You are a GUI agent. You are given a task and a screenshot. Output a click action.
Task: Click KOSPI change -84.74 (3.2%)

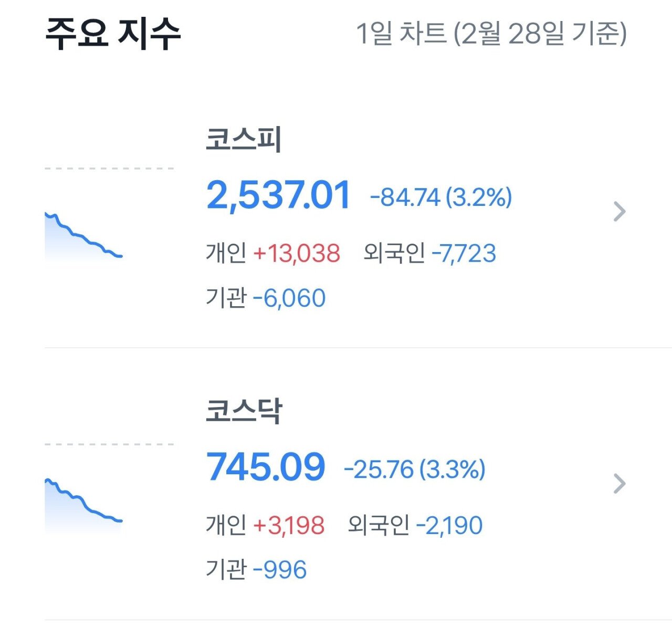[x=441, y=197]
